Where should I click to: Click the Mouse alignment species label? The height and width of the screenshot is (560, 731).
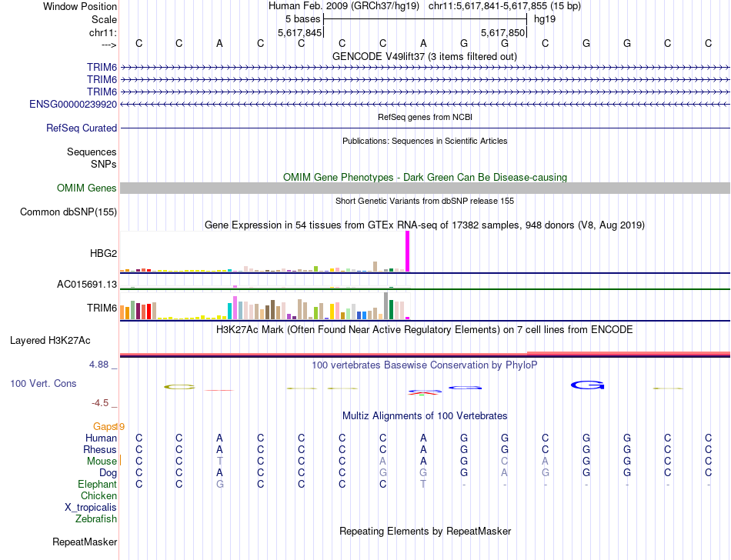[x=102, y=462]
